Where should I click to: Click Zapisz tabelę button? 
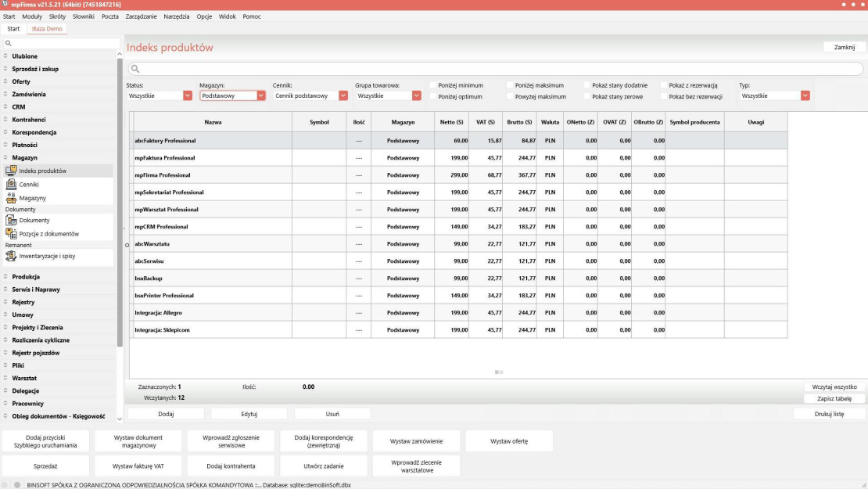(834, 399)
